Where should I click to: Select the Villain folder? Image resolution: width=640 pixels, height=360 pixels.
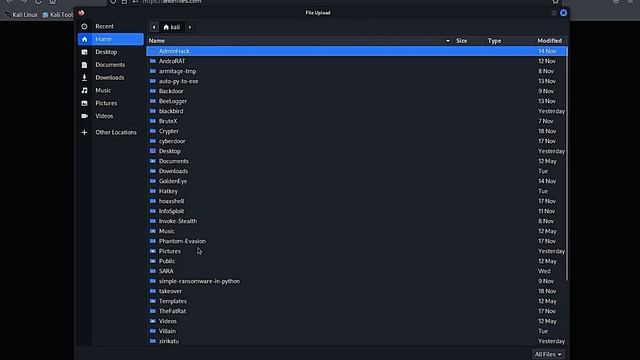[x=357, y=331]
